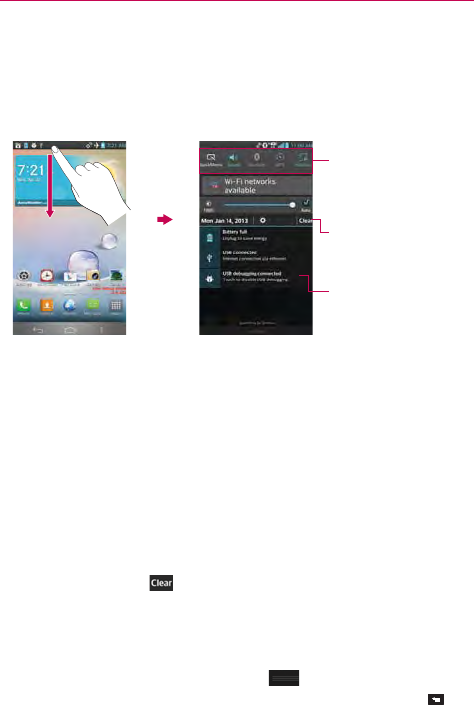Open the USB debugging connected notification

tap(256, 277)
